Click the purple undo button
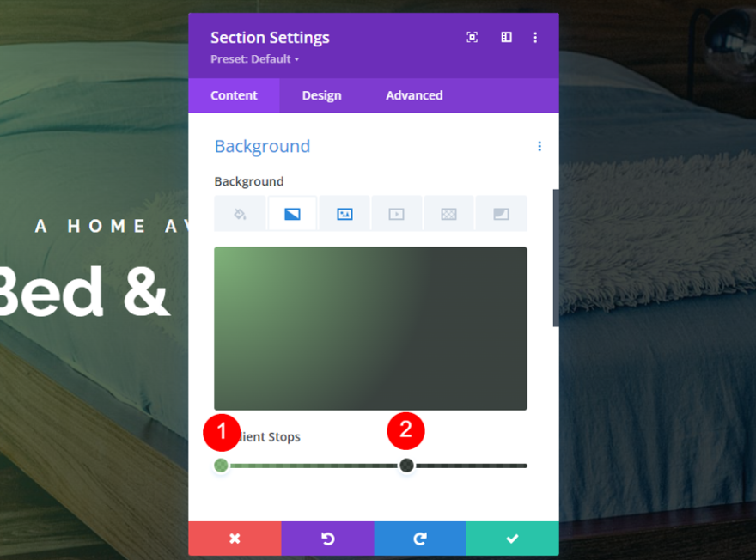The height and width of the screenshot is (560, 756). point(328,539)
